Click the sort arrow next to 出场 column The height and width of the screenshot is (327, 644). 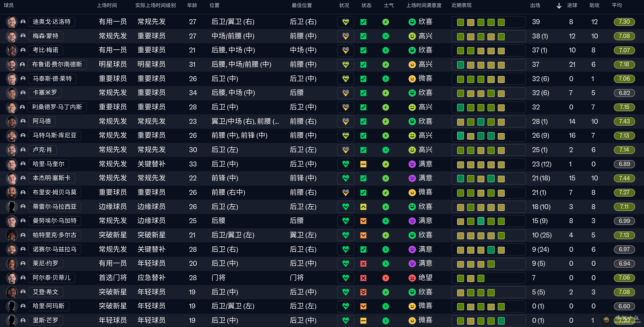[559, 6]
